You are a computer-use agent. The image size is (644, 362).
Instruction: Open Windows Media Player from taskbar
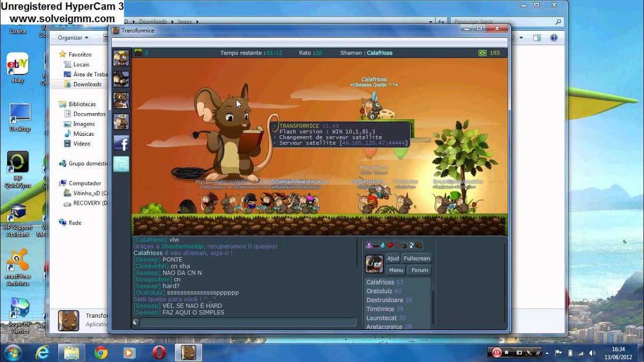coord(129,353)
